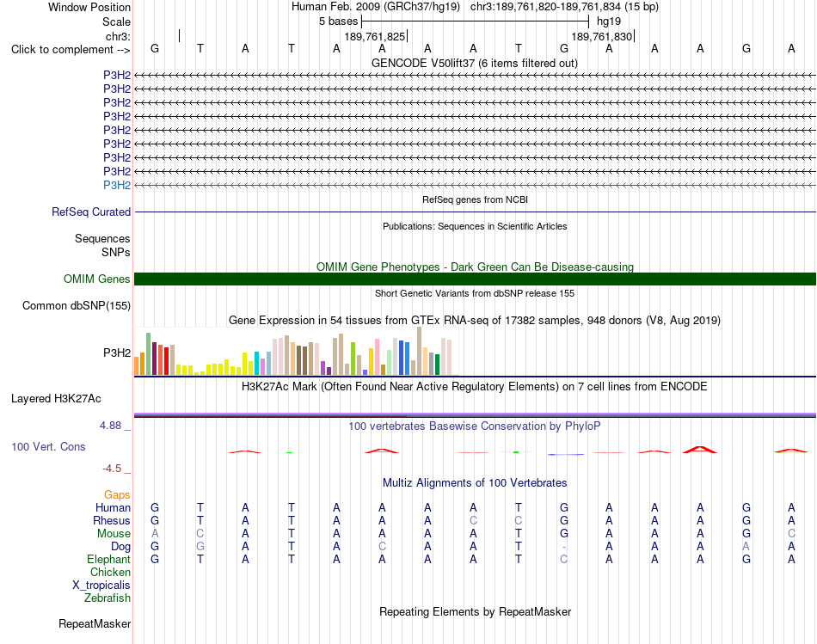Click the RepeatMasker track label

coord(95,623)
